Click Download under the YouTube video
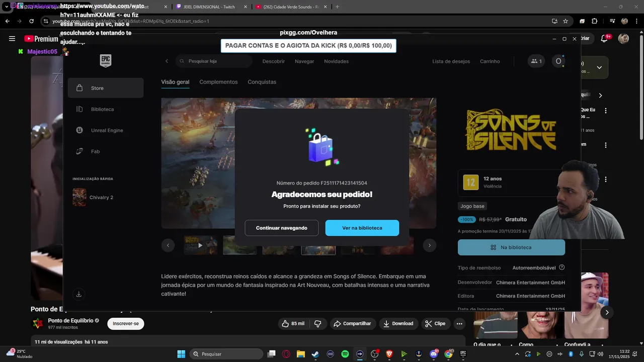644x362 pixels. 398,323
